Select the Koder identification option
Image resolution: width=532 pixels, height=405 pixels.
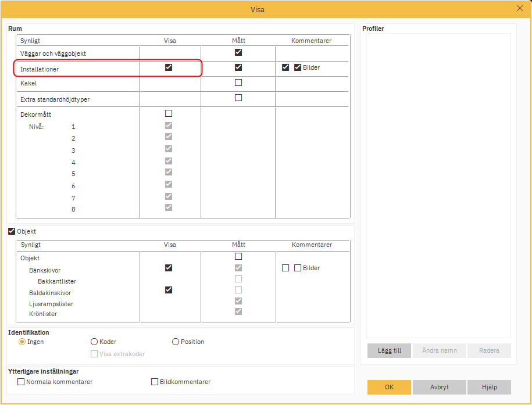click(94, 342)
